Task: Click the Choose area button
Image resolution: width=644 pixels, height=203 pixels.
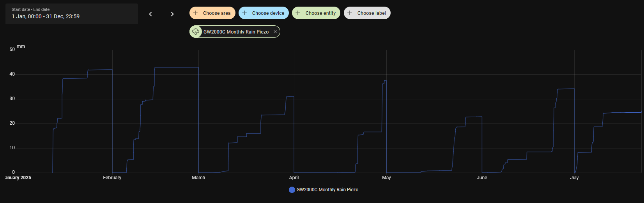Action: pos(212,13)
